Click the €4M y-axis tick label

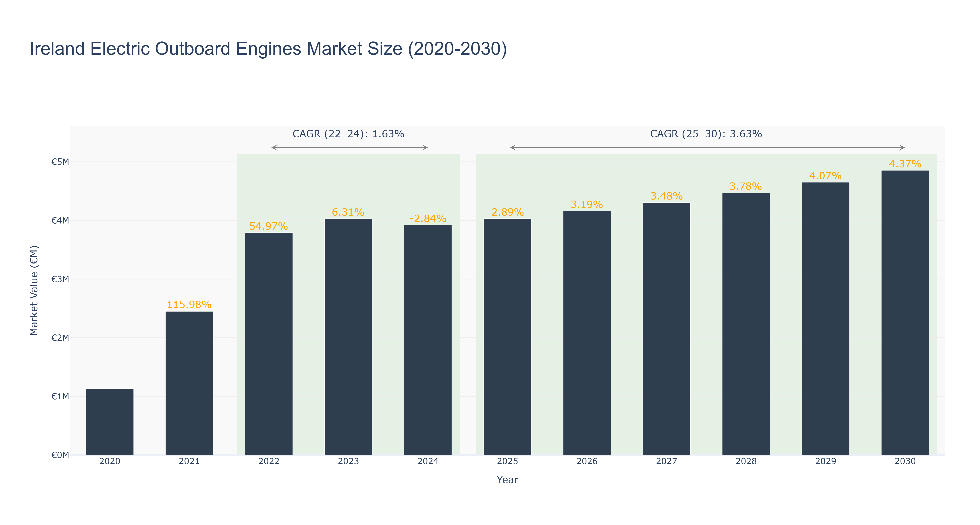point(60,220)
